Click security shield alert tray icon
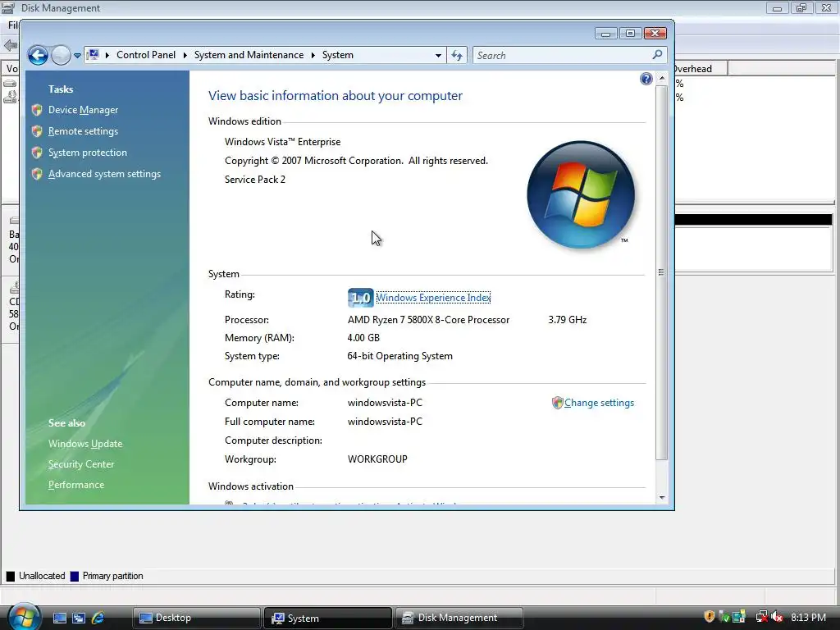Screen dimensions: 840x630 pyautogui.click(x=710, y=617)
